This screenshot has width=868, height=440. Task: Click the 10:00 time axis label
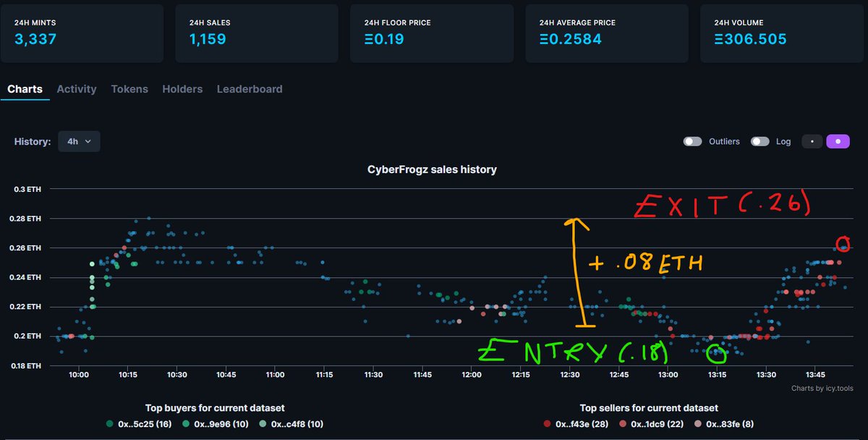tap(78, 375)
